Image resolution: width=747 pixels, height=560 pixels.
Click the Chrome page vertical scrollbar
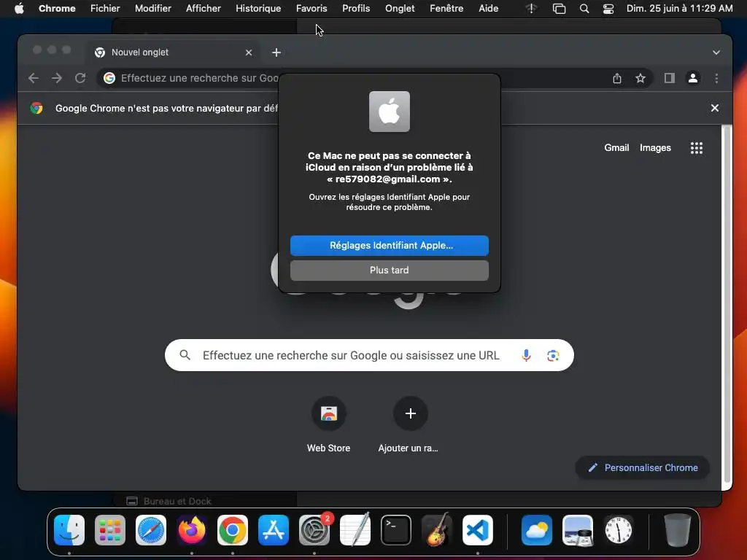tap(727, 305)
